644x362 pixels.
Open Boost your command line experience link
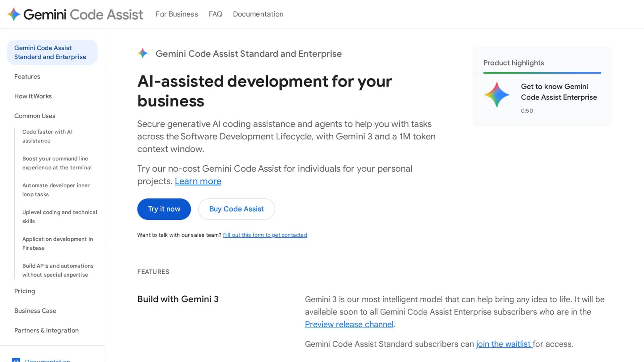(57, 163)
